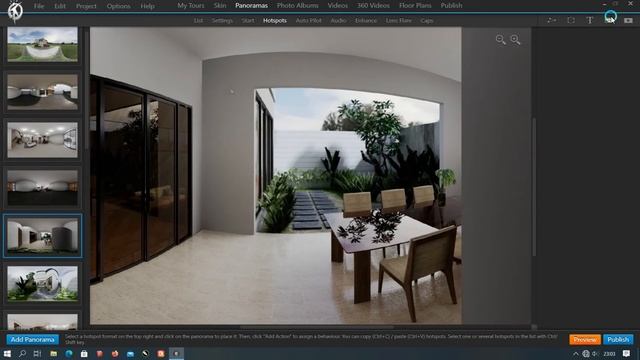
Task: Zoom out of the panorama view
Action: click(x=500, y=39)
